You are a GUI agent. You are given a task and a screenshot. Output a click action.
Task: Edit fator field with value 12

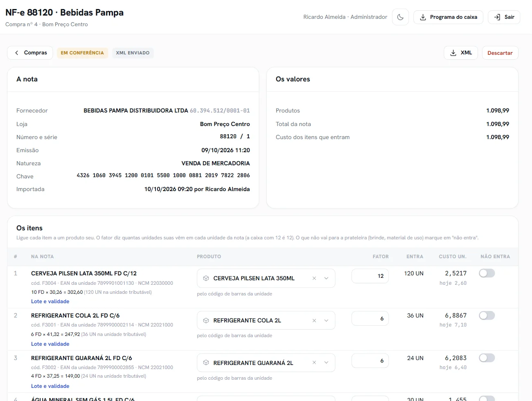tap(370, 276)
